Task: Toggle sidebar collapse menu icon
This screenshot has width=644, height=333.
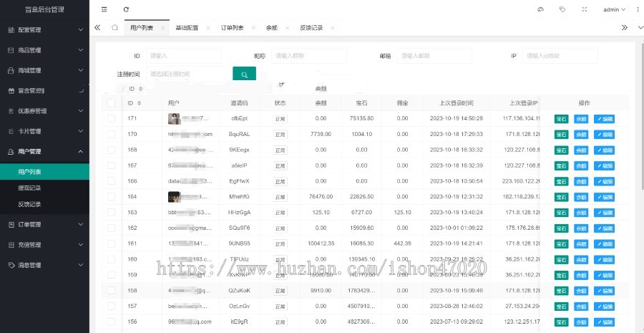Action: point(104,9)
